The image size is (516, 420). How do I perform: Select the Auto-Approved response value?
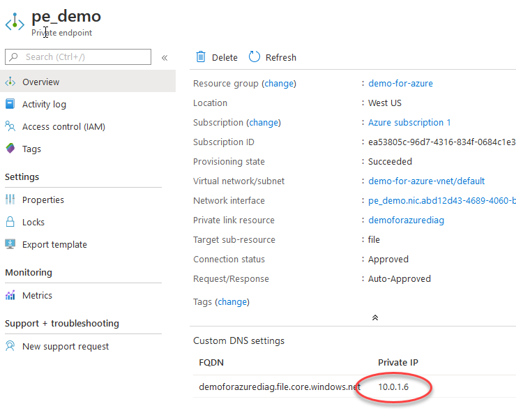pyautogui.click(x=400, y=279)
